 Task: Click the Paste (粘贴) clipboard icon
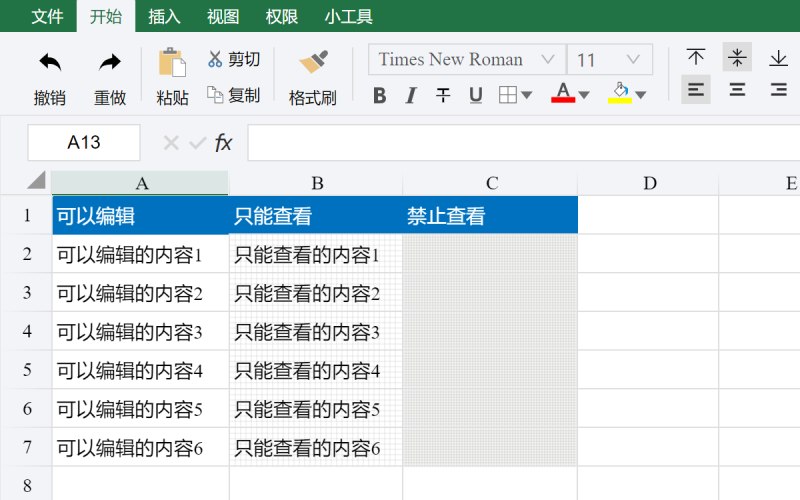click(x=172, y=62)
